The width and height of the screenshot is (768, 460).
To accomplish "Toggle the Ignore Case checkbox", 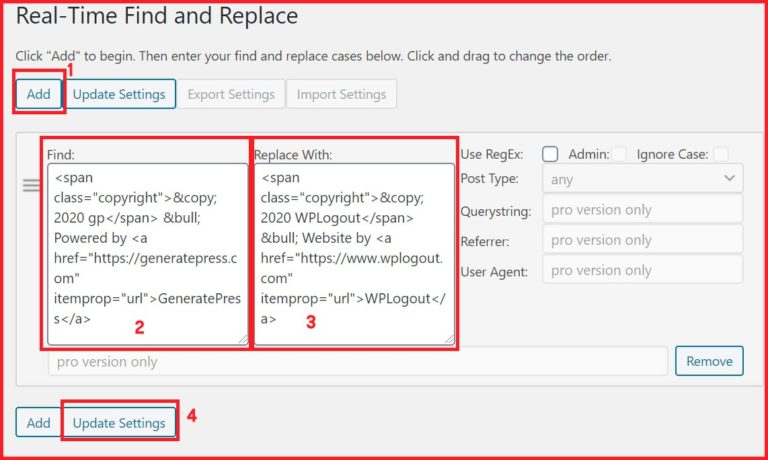I will click(x=720, y=154).
